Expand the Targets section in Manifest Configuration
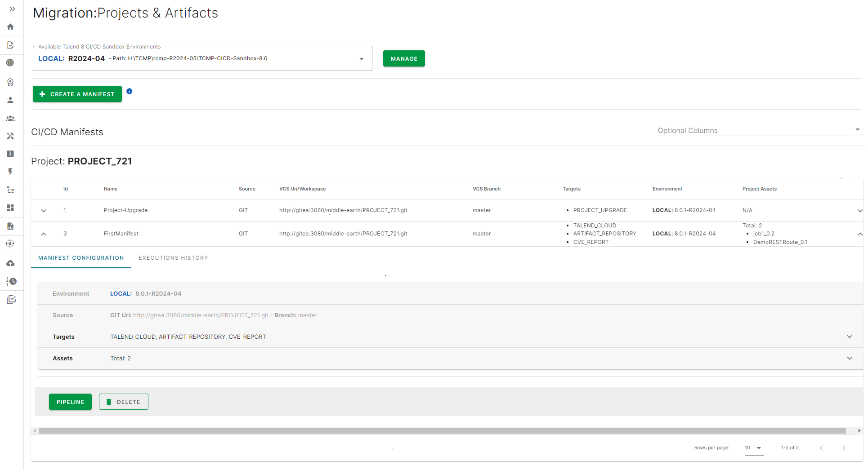 coord(850,337)
